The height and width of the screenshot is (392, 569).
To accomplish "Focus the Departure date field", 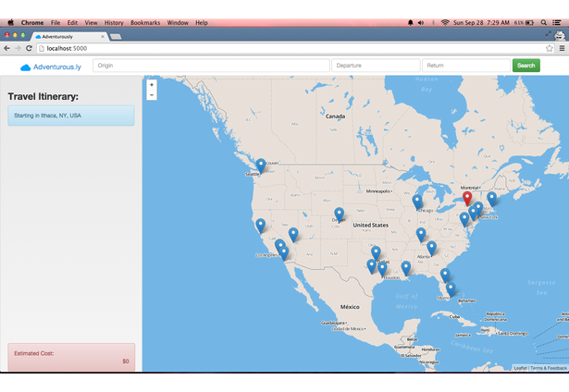I will coord(376,66).
